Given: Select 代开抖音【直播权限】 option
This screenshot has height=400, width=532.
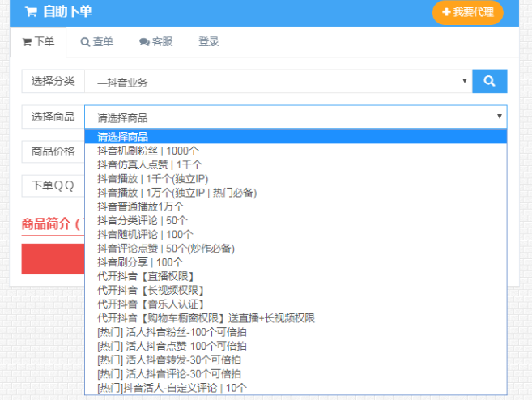Looking at the screenshot, I should point(296,276).
